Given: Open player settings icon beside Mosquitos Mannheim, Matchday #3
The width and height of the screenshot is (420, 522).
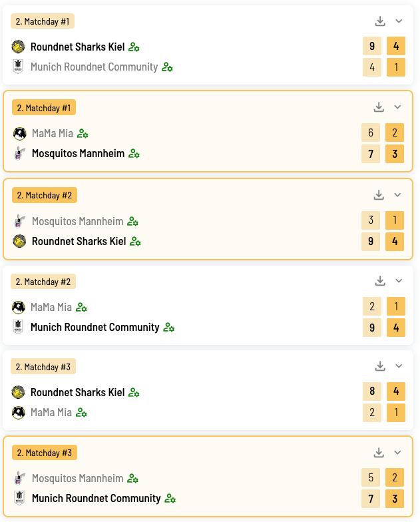Looking at the screenshot, I should (132, 479).
